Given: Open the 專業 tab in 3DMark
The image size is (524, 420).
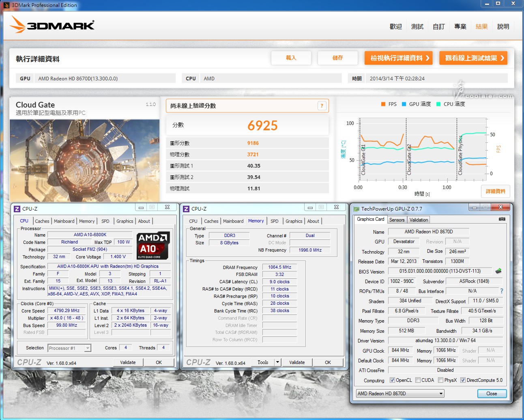Looking at the screenshot, I should pos(460,26).
